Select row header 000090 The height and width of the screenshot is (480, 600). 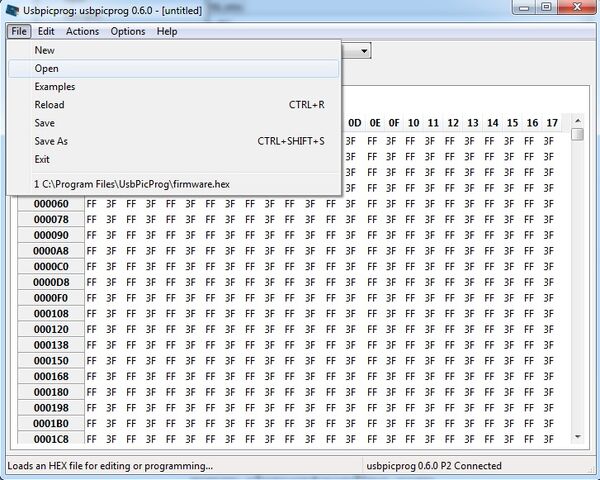click(x=51, y=235)
